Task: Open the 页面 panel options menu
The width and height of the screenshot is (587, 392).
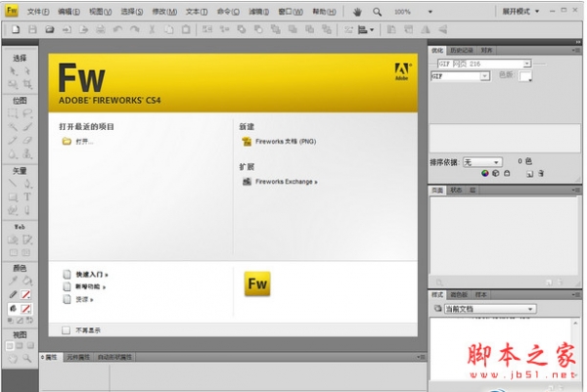Action: [575, 190]
